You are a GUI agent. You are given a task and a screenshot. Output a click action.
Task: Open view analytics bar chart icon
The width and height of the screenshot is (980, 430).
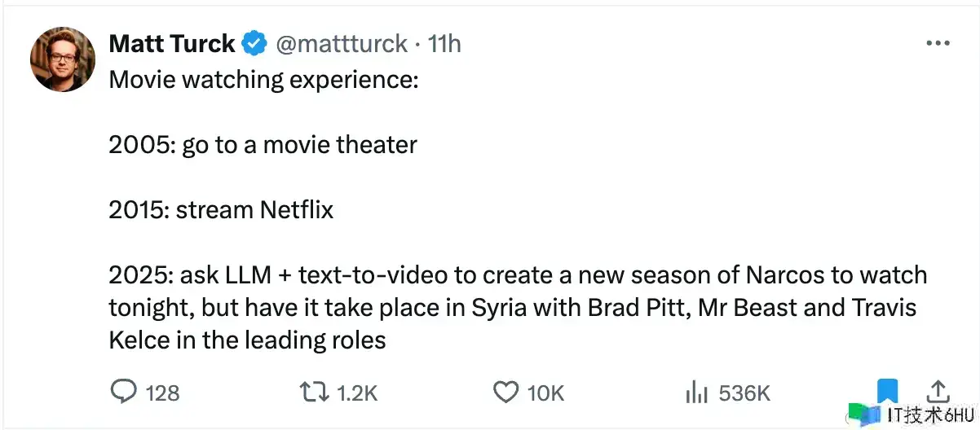point(695,393)
